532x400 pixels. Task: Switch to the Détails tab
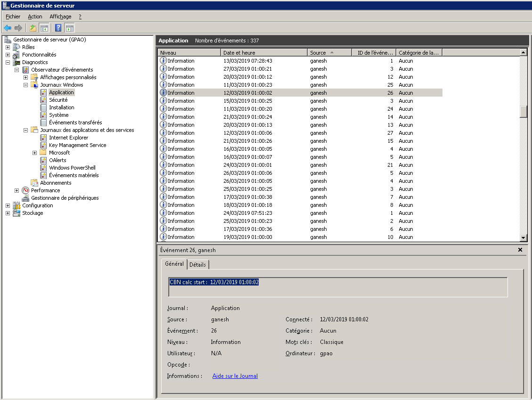[197, 265]
